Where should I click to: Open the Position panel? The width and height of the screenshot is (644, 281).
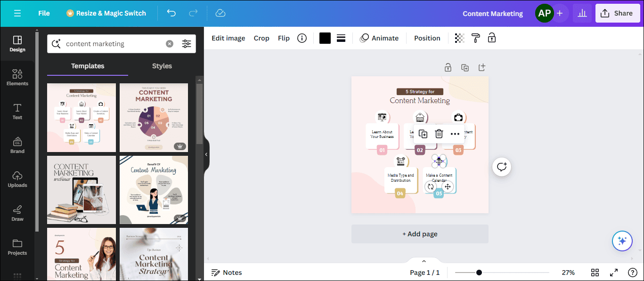coord(427,38)
